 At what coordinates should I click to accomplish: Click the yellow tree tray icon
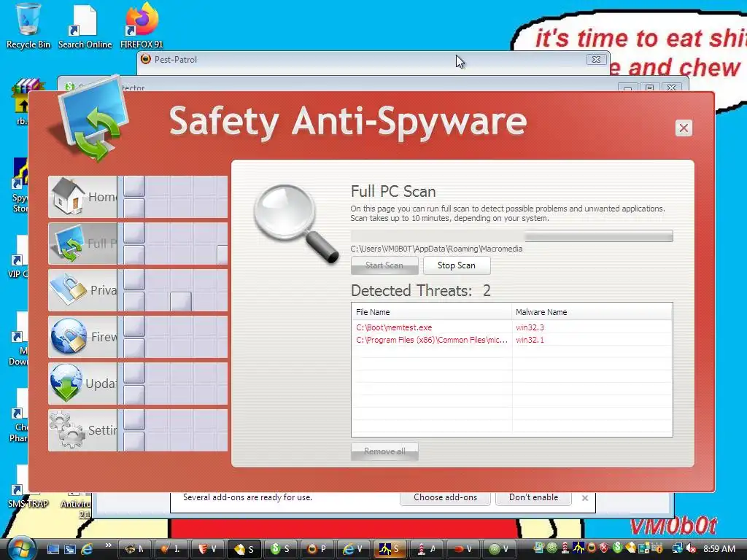click(578, 548)
